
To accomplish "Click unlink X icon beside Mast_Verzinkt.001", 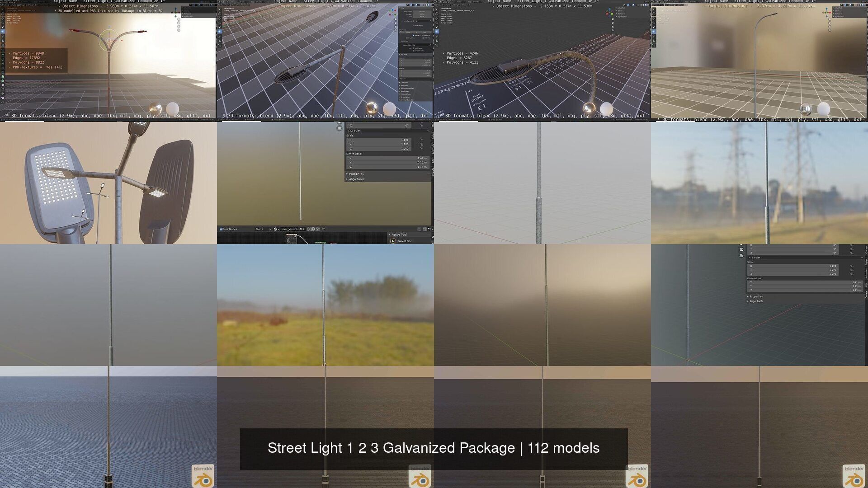I will tap(318, 229).
